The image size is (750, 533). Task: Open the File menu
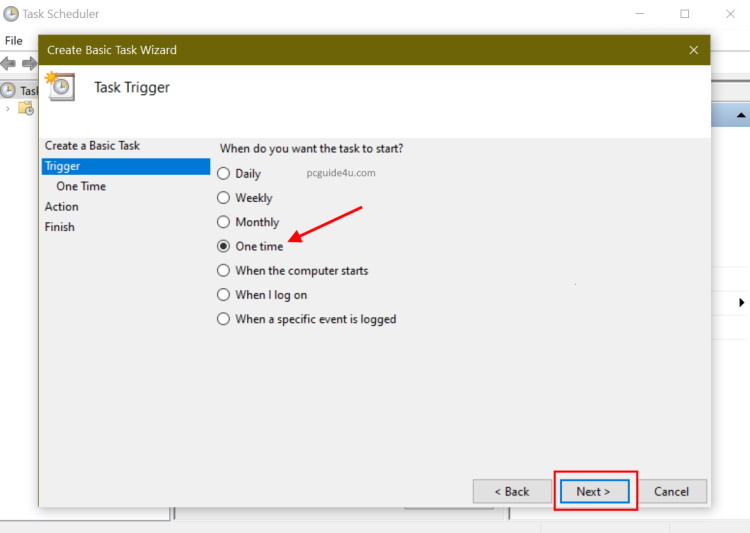pyautogui.click(x=14, y=41)
